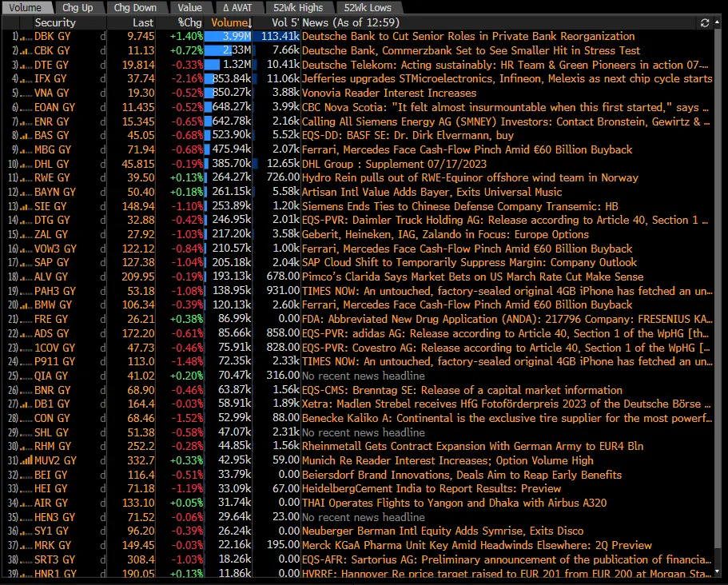Click the refresh icon in the News header
Viewport: 728px width, 585px height.
point(704,23)
